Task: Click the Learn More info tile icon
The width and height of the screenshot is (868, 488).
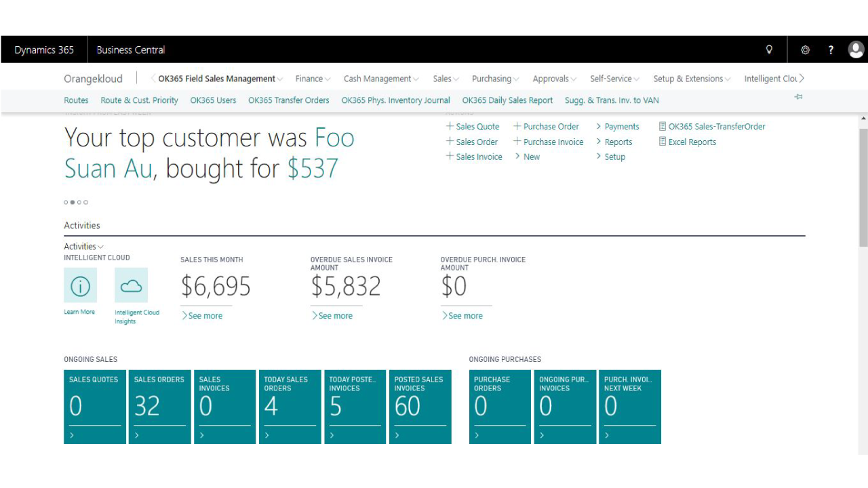Action: pyautogui.click(x=80, y=285)
